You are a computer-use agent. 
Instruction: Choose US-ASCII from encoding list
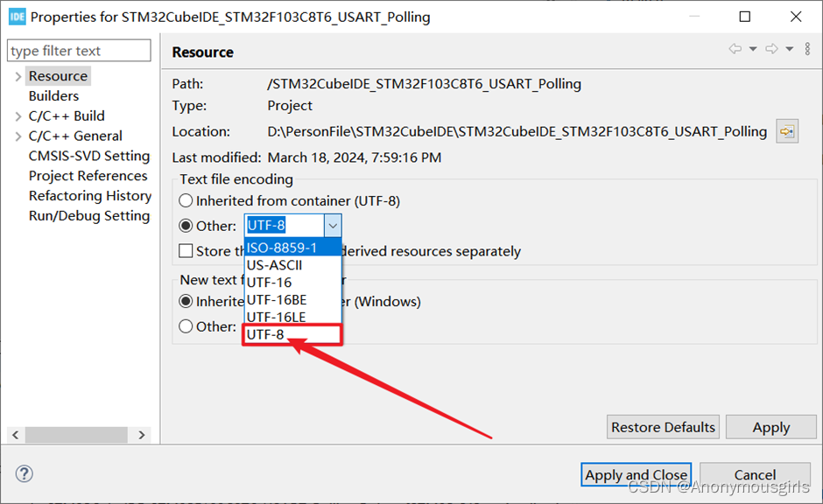pyautogui.click(x=293, y=265)
